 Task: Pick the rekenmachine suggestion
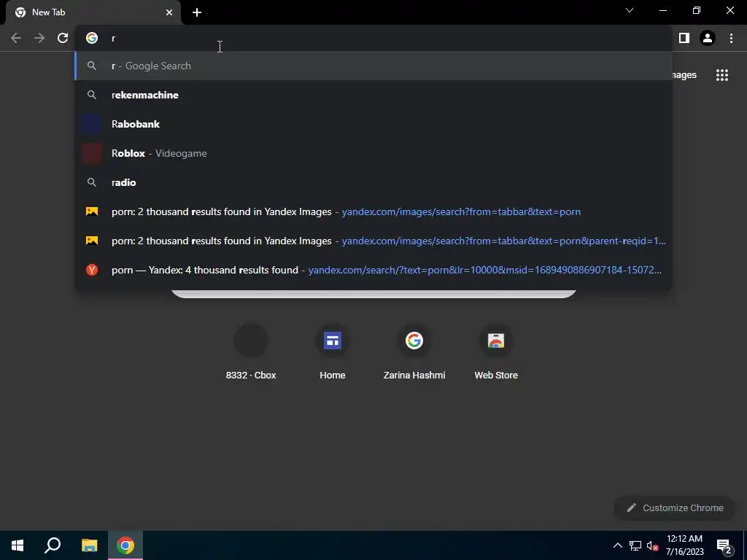pyautogui.click(x=374, y=95)
